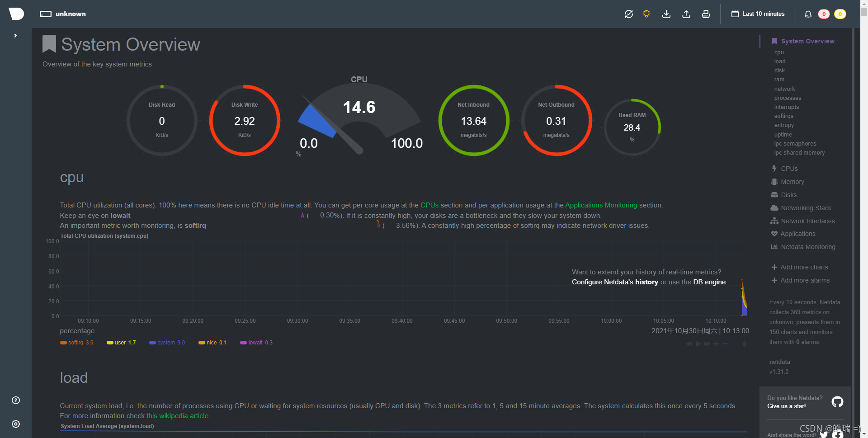Click the Disk Read gauge

click(x=162, y=121)
